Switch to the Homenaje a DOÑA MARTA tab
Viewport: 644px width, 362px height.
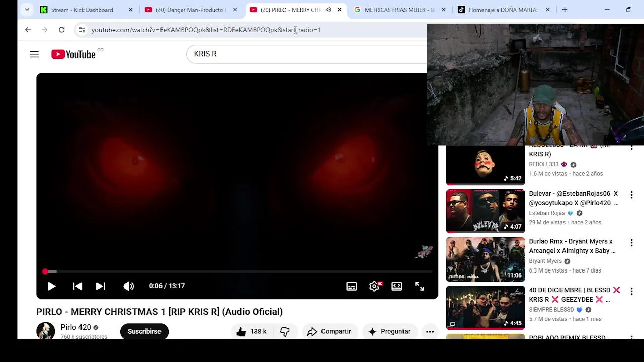pos(503,10)
